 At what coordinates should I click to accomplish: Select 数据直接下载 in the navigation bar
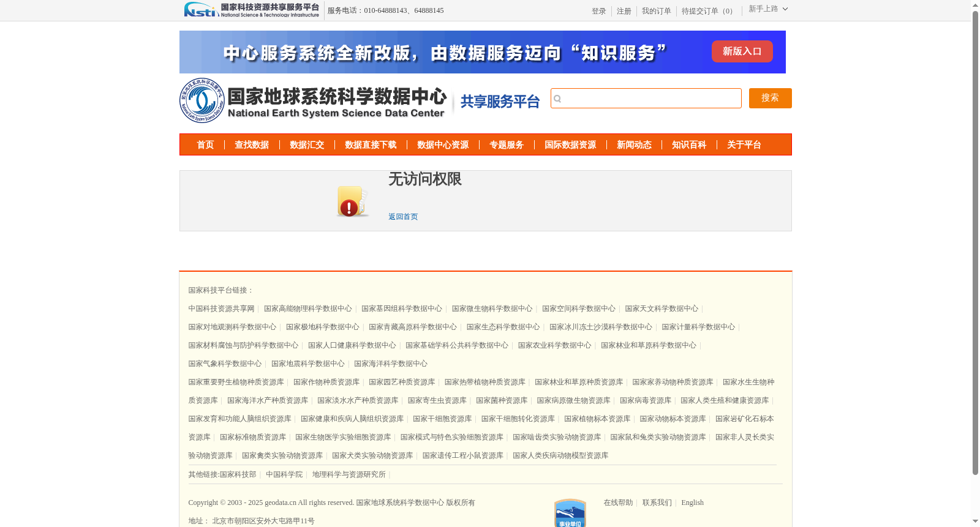tap(371, 145)
